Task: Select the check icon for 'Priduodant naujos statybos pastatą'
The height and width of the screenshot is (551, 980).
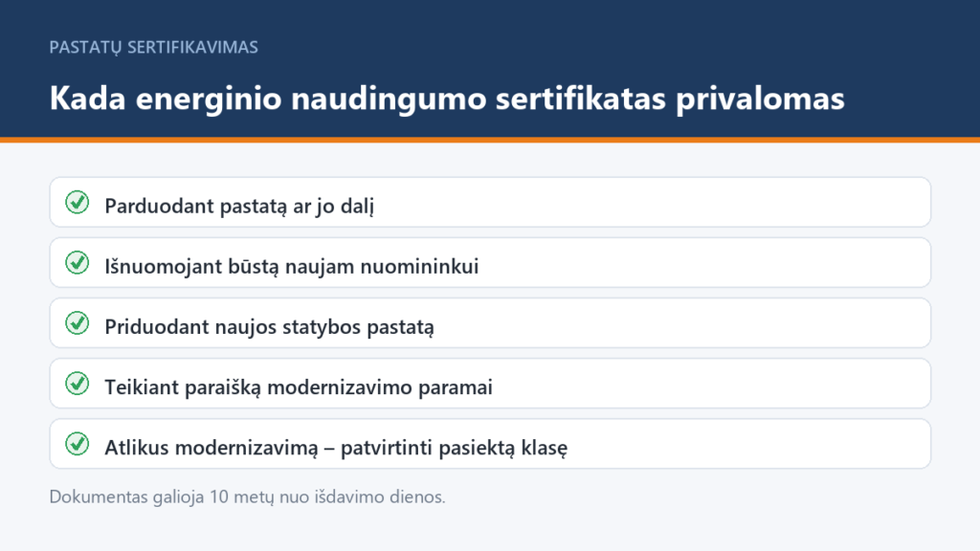Action: click(77, 323)
